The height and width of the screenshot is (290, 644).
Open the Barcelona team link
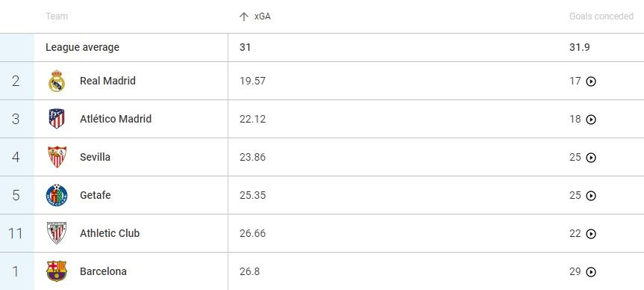[103, 271]
